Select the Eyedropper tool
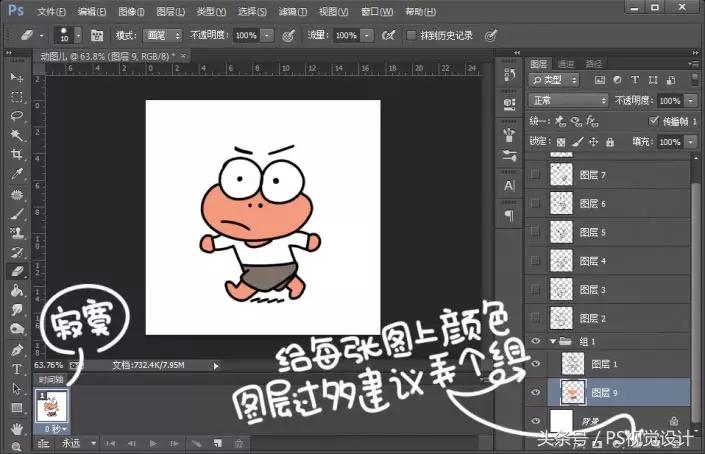 click(17, 174)
